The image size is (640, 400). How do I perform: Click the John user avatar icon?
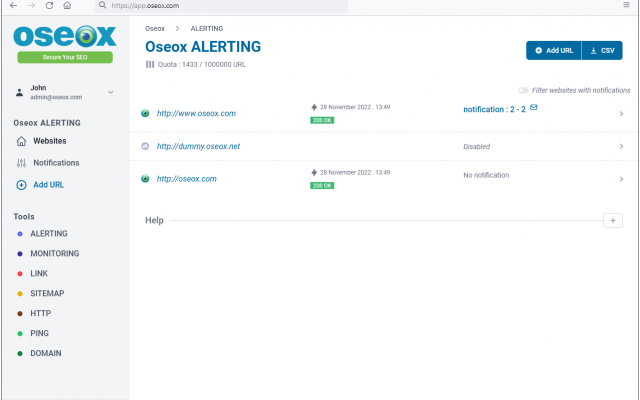pyautogui.click(x=19, y=92)
